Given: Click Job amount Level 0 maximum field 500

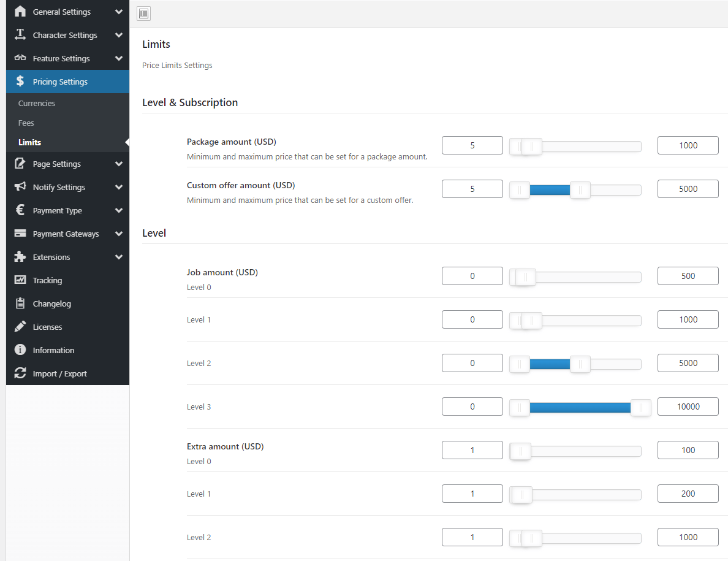Looking at the screenshot, I should coord(688,276).
